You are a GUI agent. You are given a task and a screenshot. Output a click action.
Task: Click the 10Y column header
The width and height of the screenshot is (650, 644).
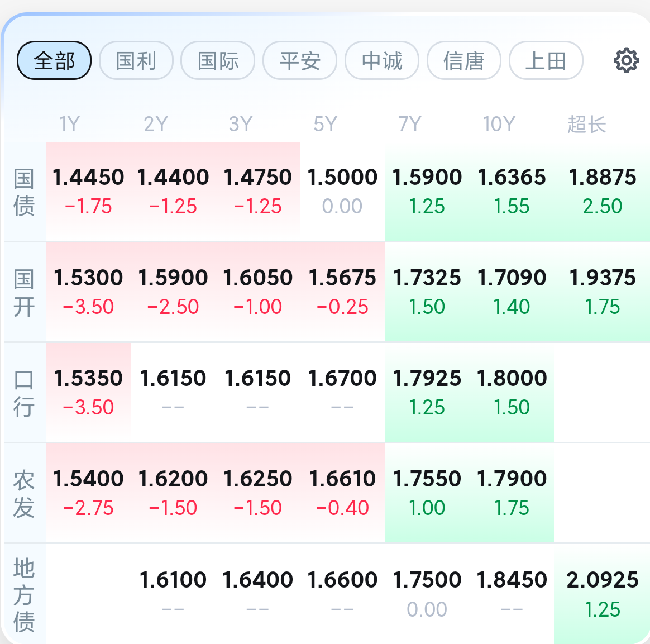click(499, 124)
